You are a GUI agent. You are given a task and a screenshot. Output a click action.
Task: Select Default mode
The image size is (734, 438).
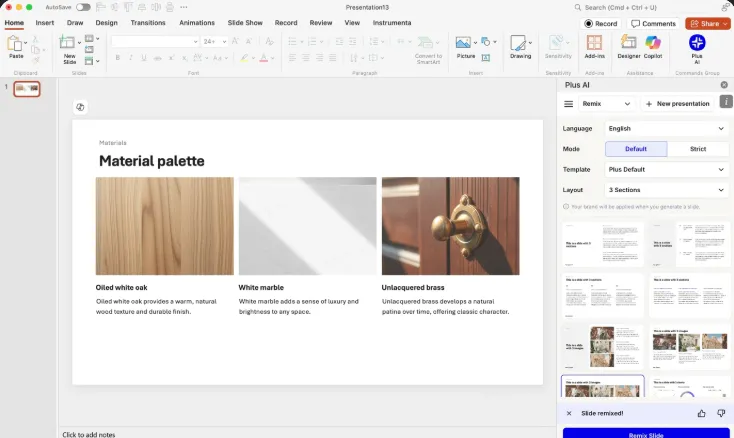click(x=636, y=149)
